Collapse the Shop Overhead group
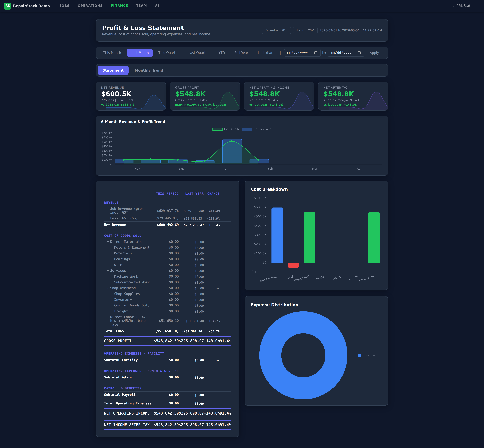Viewport: 484px width, 448px height. click(108, 288)
